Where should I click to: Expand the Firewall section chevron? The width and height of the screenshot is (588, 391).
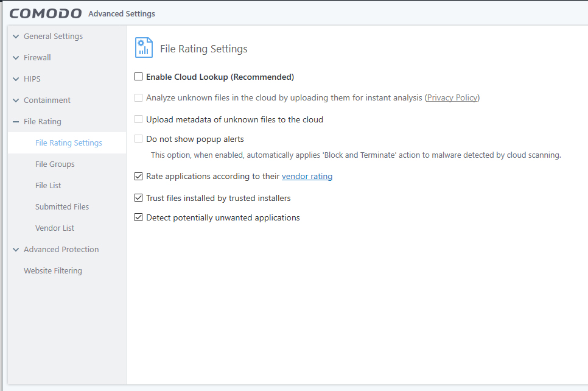point(16,58)
